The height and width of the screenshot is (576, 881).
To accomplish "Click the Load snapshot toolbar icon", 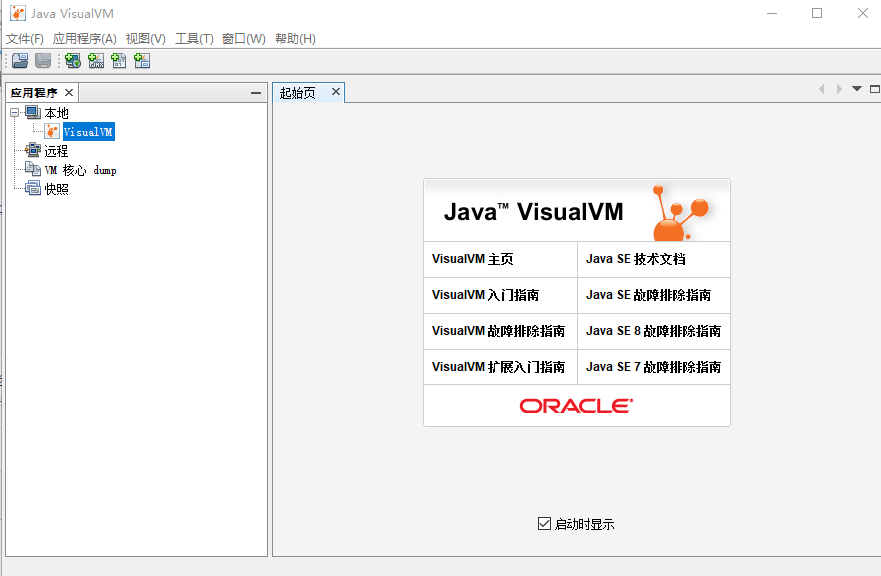I will click(20, 61).
